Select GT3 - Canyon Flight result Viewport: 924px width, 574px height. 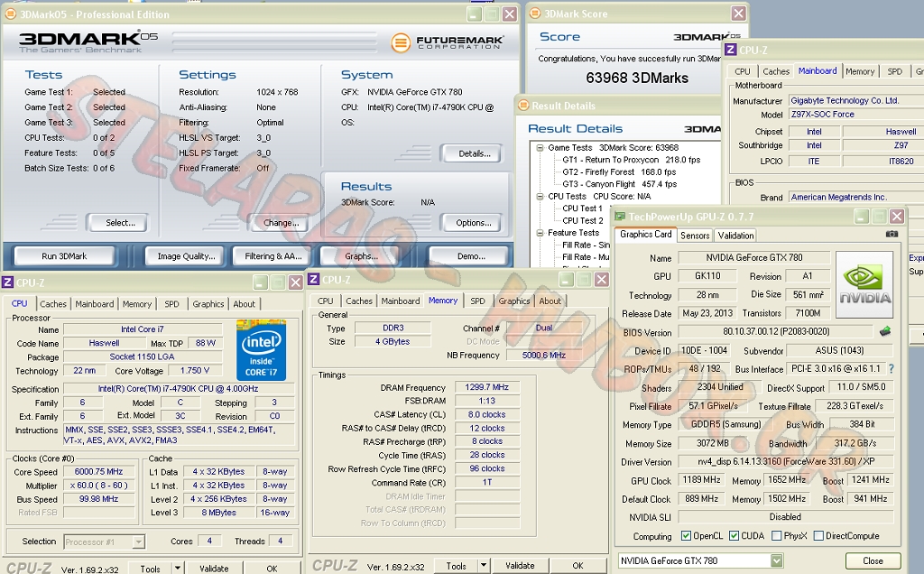(x=619, y=184)
